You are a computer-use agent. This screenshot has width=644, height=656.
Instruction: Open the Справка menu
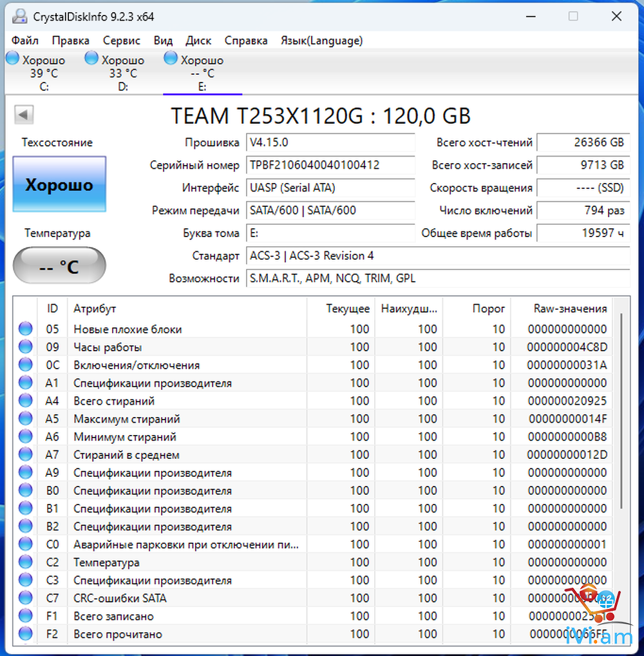point(246,41)
